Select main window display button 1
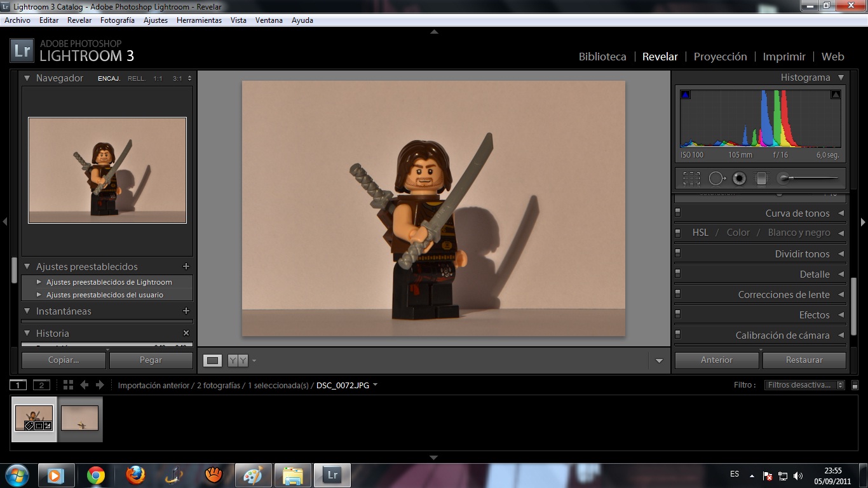The height and width of the screenshot is (488, 868). click(x=18, y=385)
